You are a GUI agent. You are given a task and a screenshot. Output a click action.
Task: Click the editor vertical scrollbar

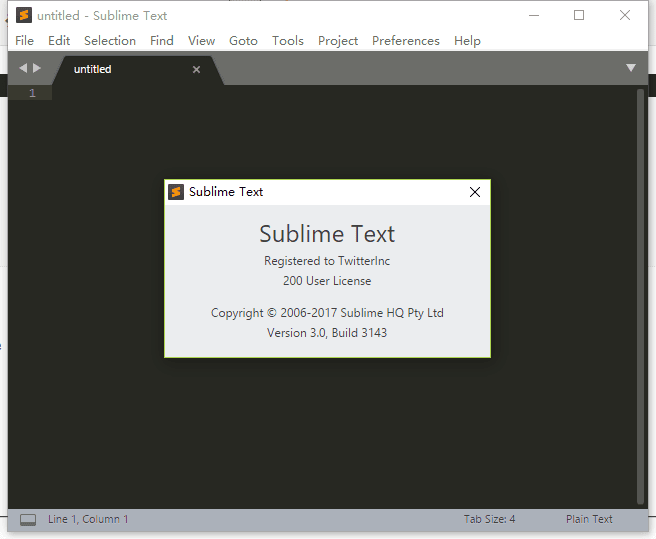click(x=640, y=296)
